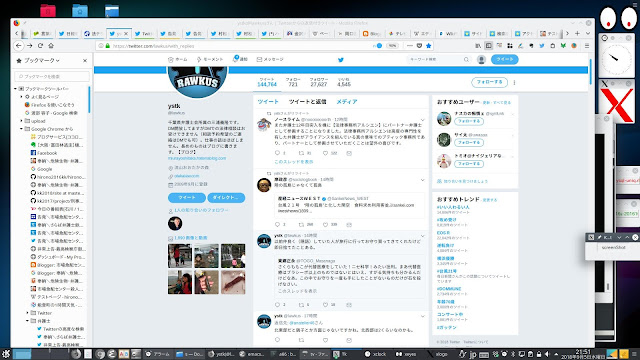The width and height of the screenshot is (640, 360).
Task: Expand the upload bookmark folder
Action: [x=22, y=121]
